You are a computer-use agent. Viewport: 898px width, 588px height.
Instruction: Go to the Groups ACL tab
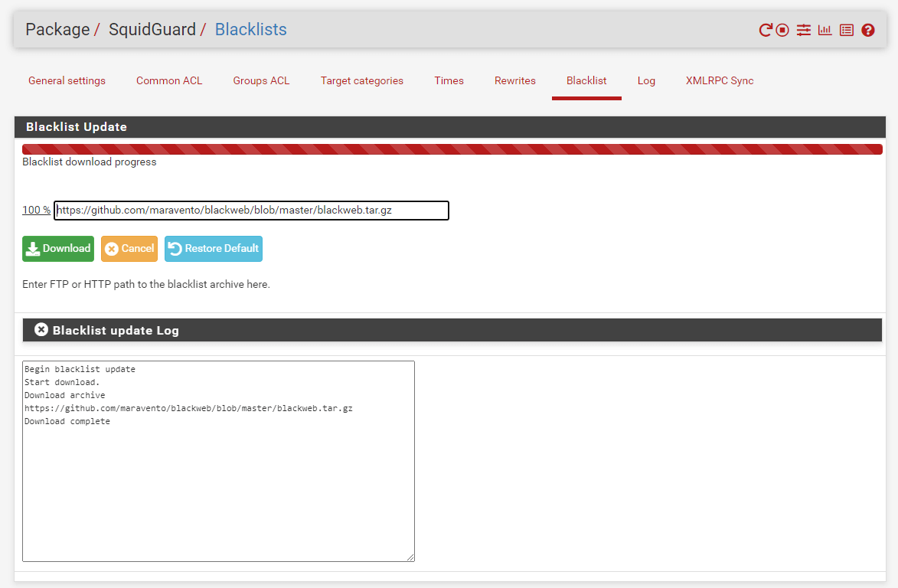pos(261,80)
